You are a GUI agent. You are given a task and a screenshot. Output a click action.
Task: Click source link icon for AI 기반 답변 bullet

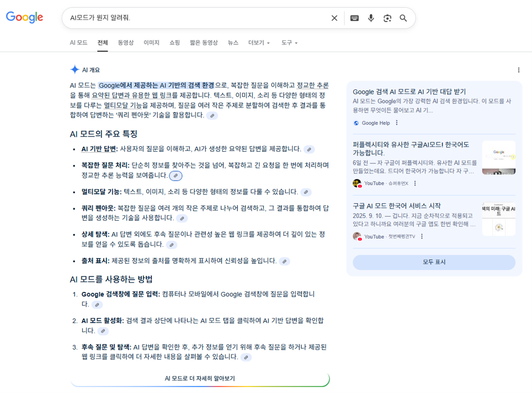coord(308,150)
